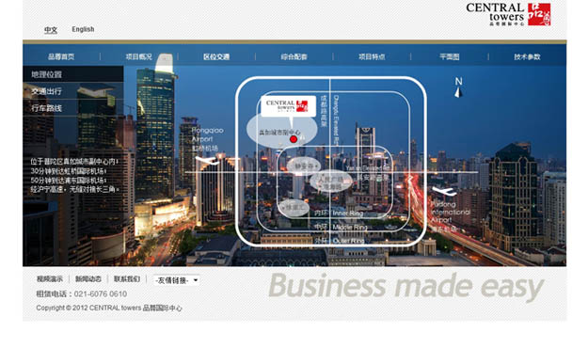Viewport: 588px width, 364px height.
Task: Click the Pudong Airport airplane icon
Action: 444,191
